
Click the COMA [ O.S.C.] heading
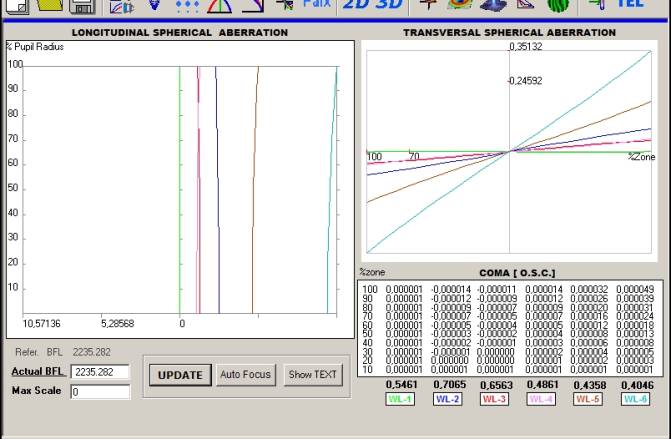[517, 273]
